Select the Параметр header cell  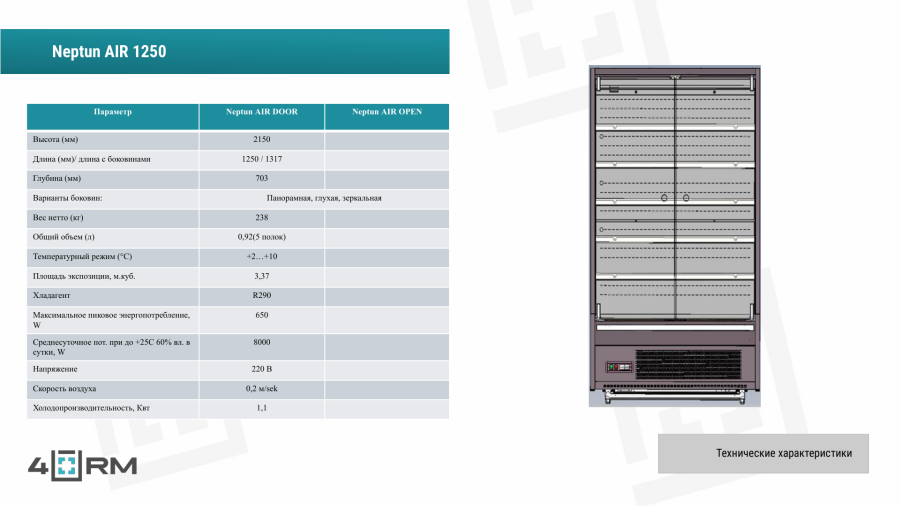pyautogui.click(x=112, y=112)
